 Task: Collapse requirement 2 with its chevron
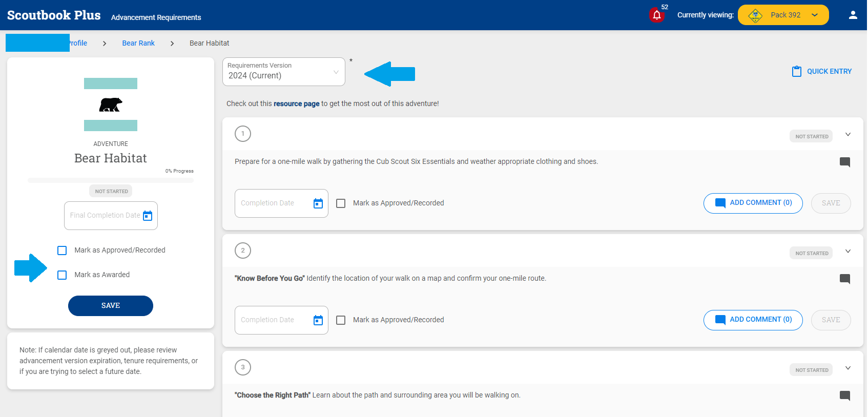(848, 251)
